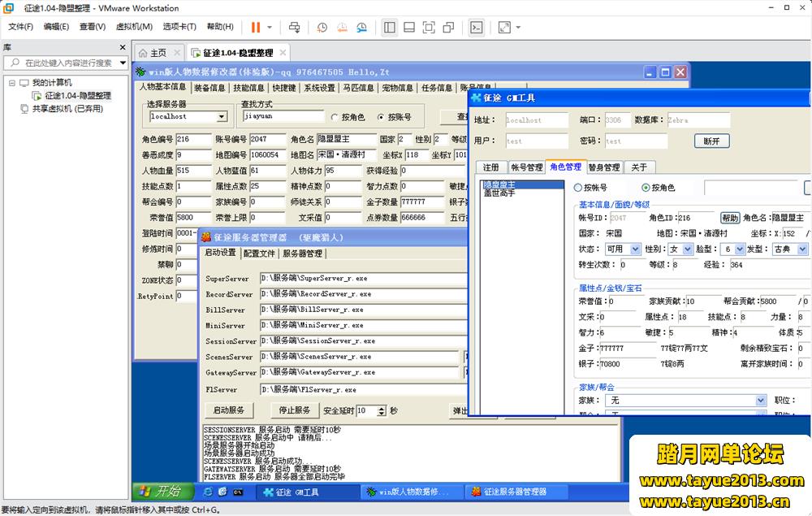This screenshot has width=812, height=516.
Task: Open the 查看(V) menu
Action: [93, 27]
